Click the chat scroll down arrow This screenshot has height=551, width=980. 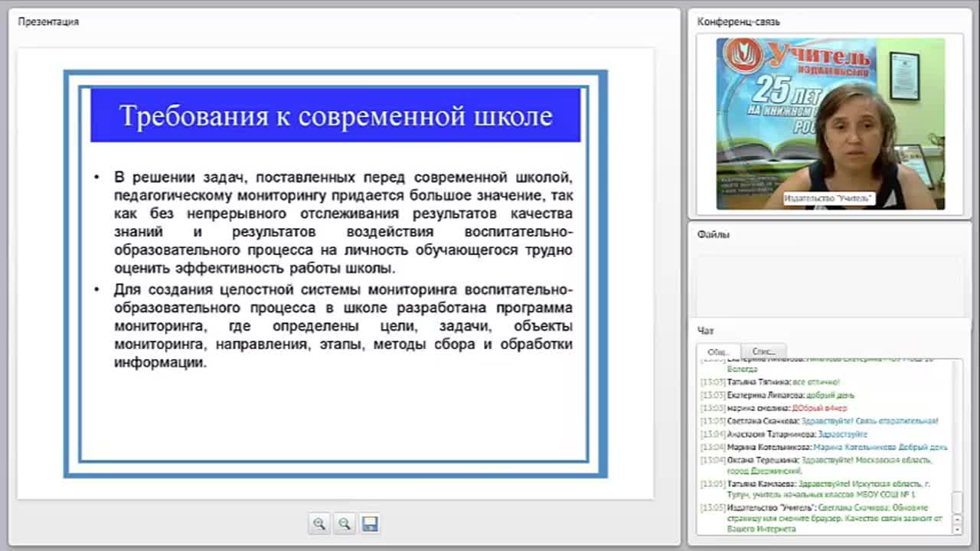957,528
